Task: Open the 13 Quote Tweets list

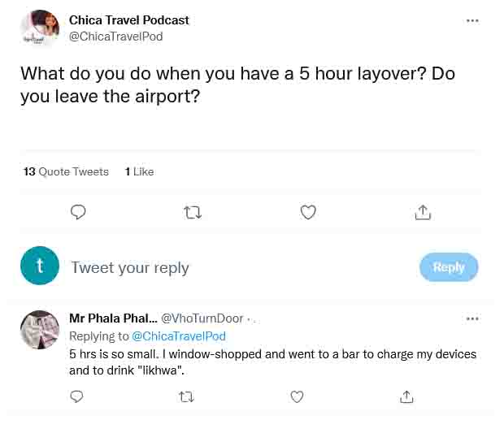Action: 66,171
